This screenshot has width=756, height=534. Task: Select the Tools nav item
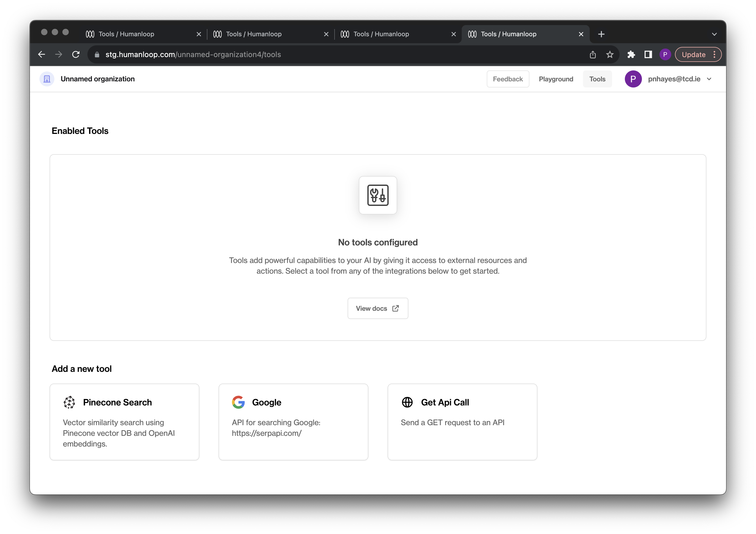point(597,79)
